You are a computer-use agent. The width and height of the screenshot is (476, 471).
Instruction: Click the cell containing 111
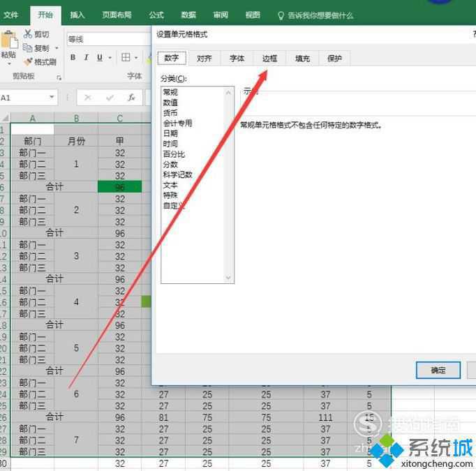coord(325,417)
